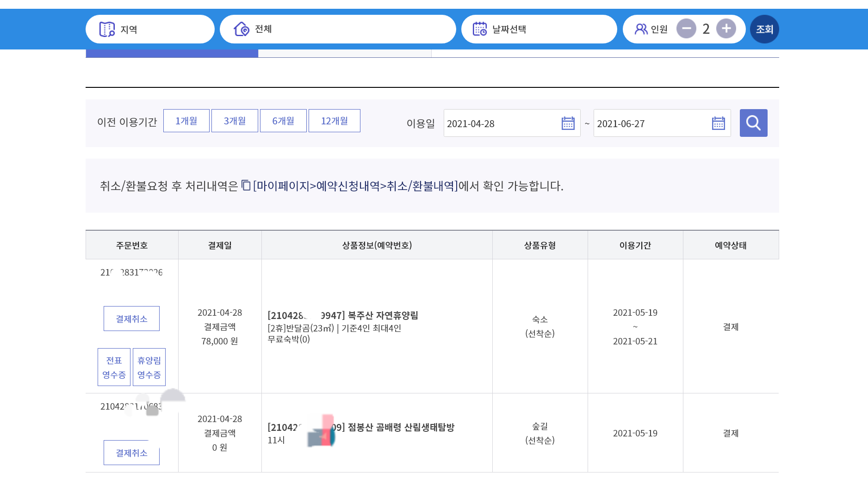The width and height of the screenshot is (868, 503).
Task: Click the magnifier search icon button
Action: (x=754, y=123)
